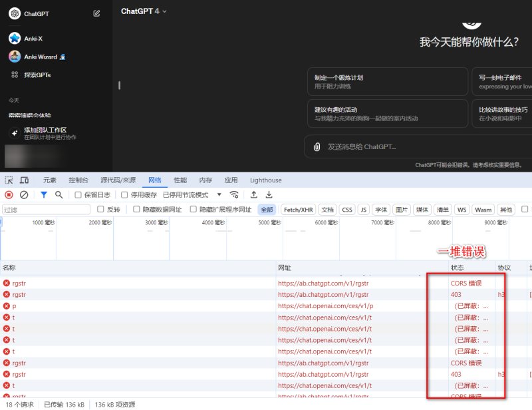The height and width of the screenshot is (410, 532).
Task: Click the 403 status in the second row
Action: pyautogui.click(x=456, y=294)
